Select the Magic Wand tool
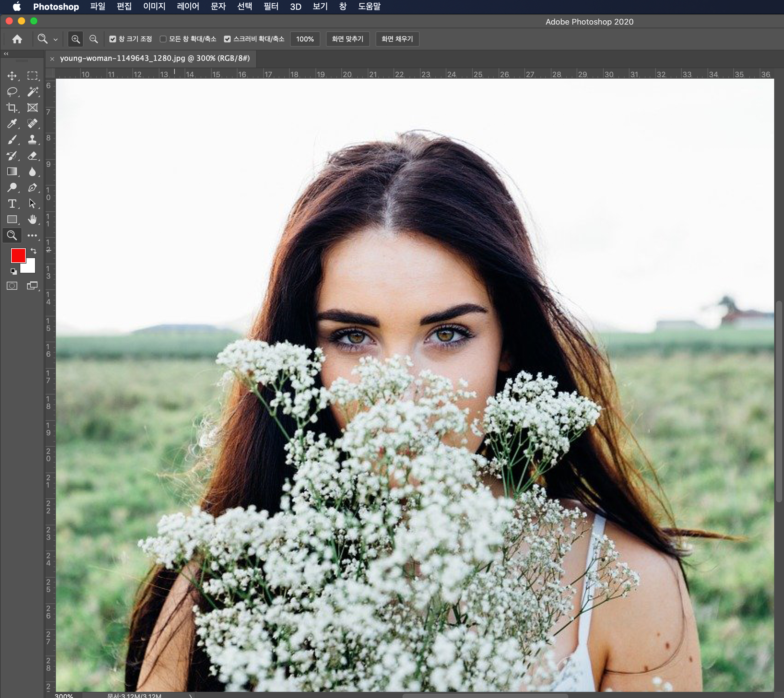This screenshot has width=784, height=698. pos(33,92)
